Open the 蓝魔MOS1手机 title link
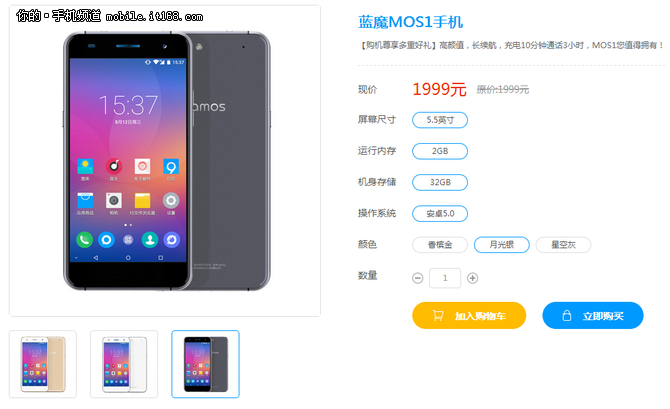 coord(410,22)
